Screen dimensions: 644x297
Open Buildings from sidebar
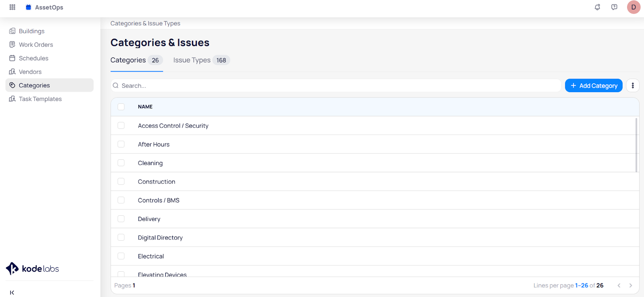tap(31, 31)
